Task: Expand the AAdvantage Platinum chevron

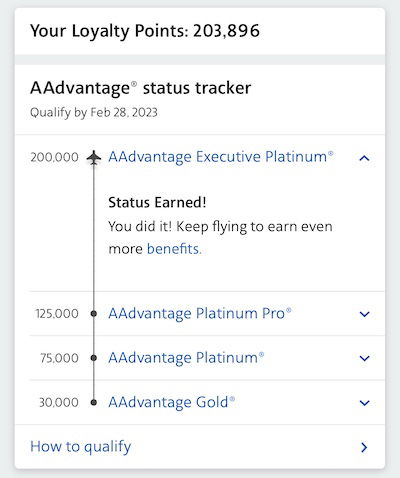Action: (x=364, y=358)
